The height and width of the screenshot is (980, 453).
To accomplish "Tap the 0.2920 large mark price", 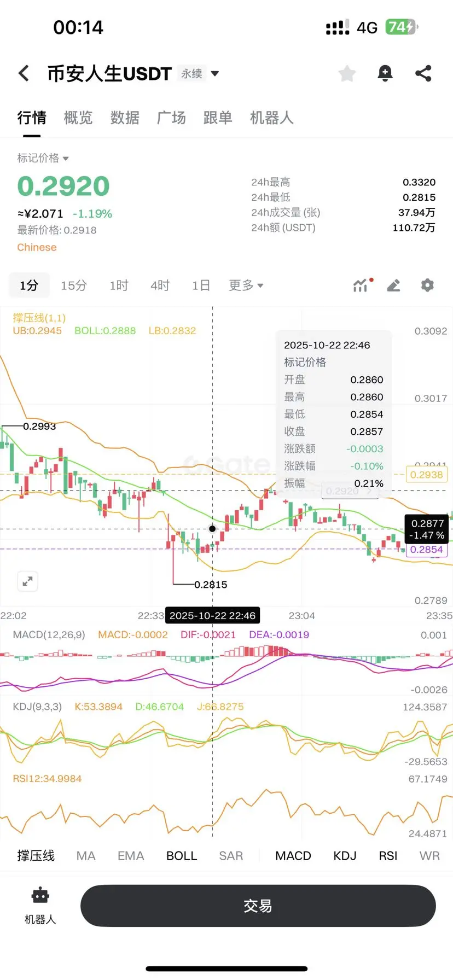I will 63,186.
